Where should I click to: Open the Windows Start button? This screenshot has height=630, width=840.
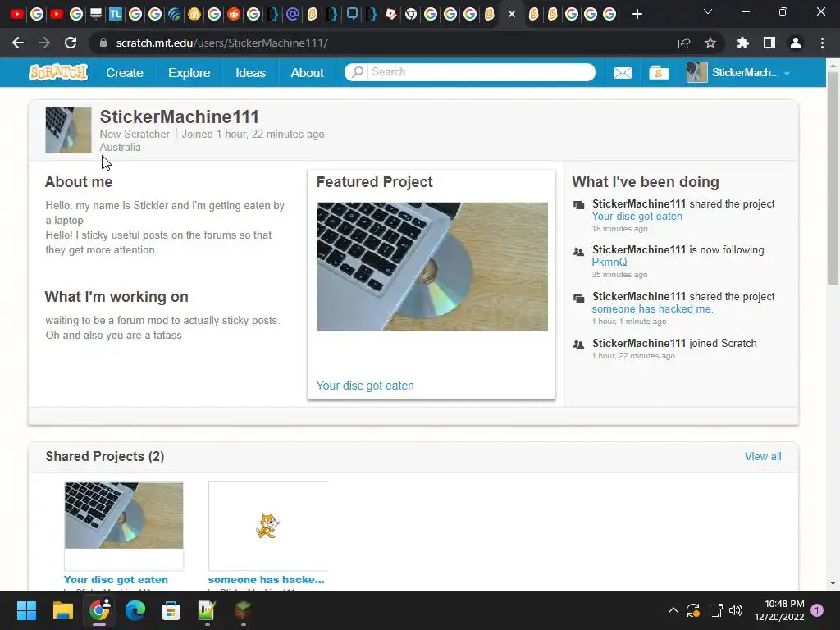tap(26, 610)
